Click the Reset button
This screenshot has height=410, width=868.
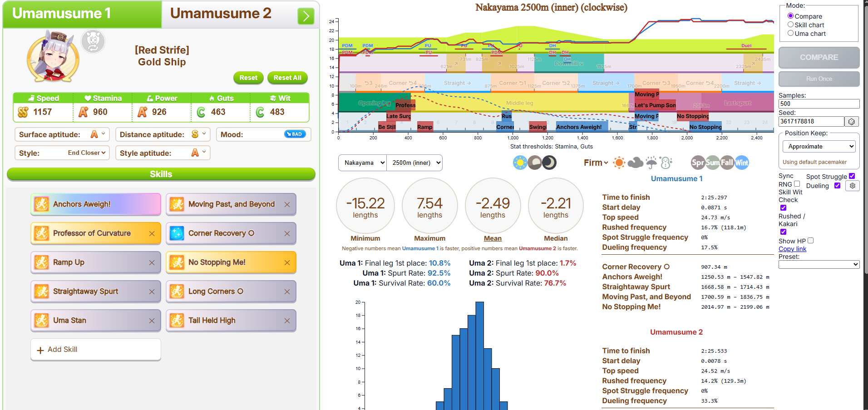(248, 78)
